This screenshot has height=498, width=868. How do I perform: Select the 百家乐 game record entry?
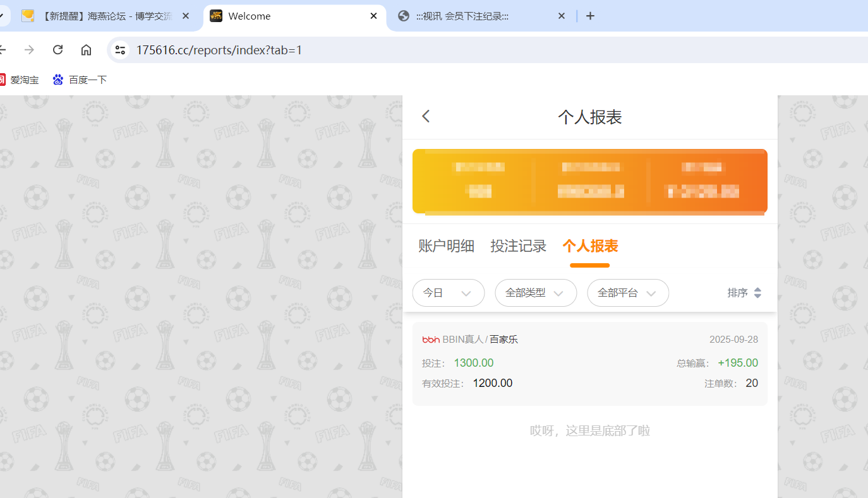[x=589, y=360]
